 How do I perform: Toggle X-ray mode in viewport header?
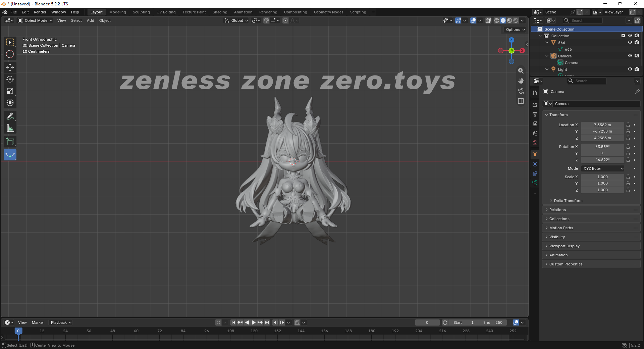tap(488, 20)
